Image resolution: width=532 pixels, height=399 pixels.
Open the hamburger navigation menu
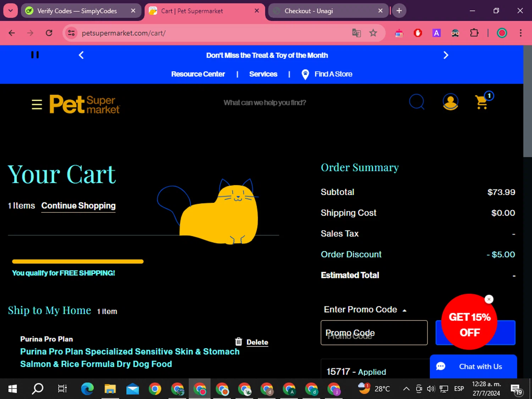point(37,104)
